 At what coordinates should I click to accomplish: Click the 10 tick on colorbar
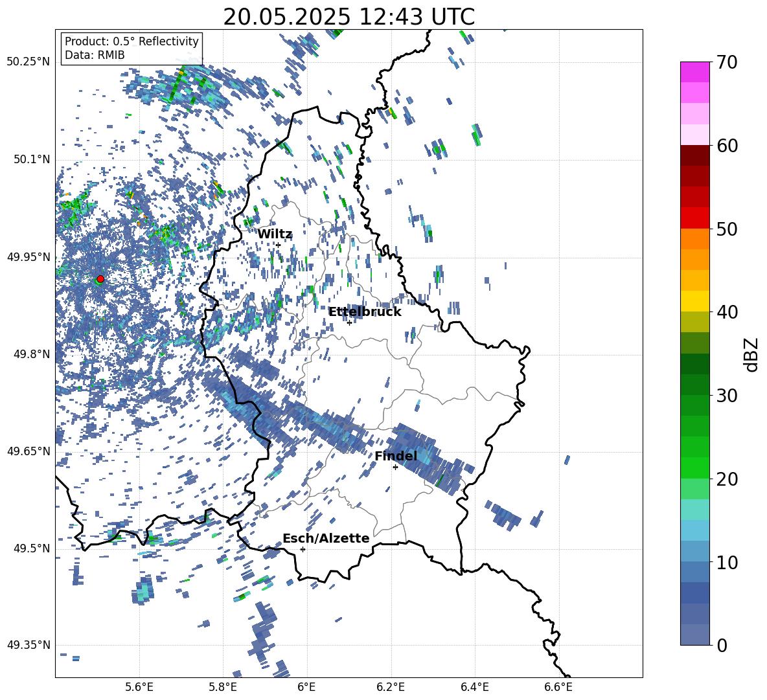[x=727, y=562]
